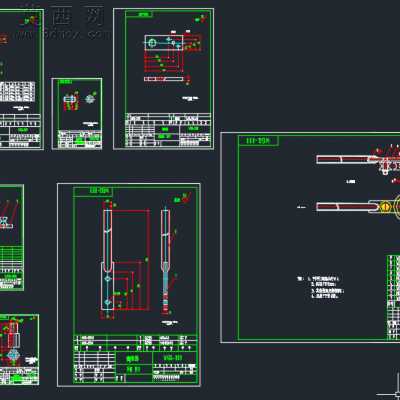Image resolution: width=400 pixels, height=400 pixels.
Task: Select the lower red bar in the assembly drawing
Action: [346, 207]
